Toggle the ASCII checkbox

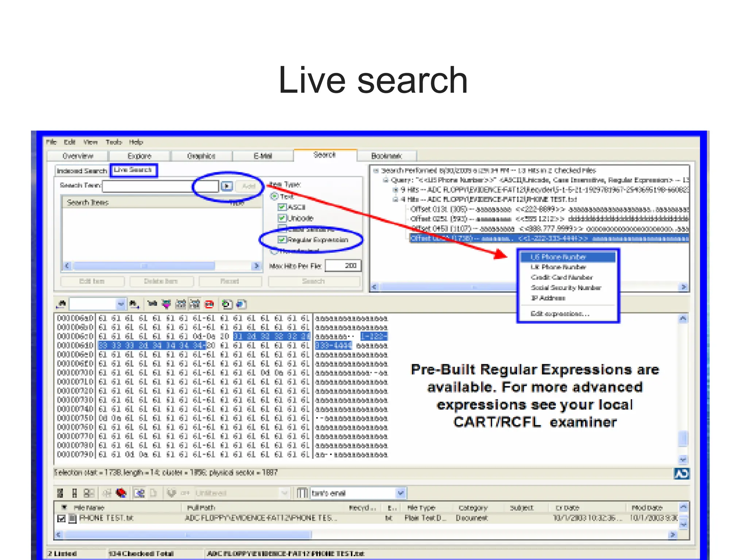coord(282,207)
